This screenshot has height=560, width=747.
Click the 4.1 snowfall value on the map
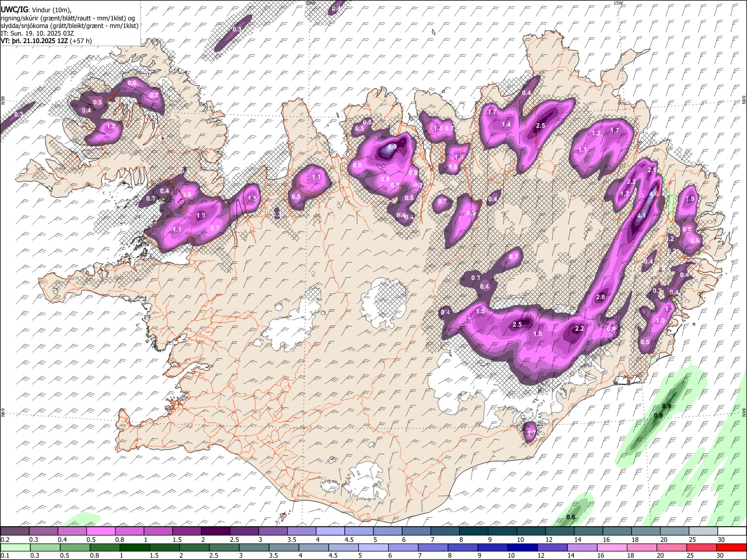tap(641, 216)
